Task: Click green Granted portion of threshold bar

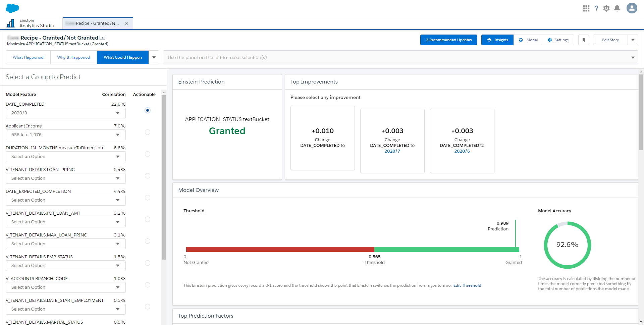Action: point(447,249)
